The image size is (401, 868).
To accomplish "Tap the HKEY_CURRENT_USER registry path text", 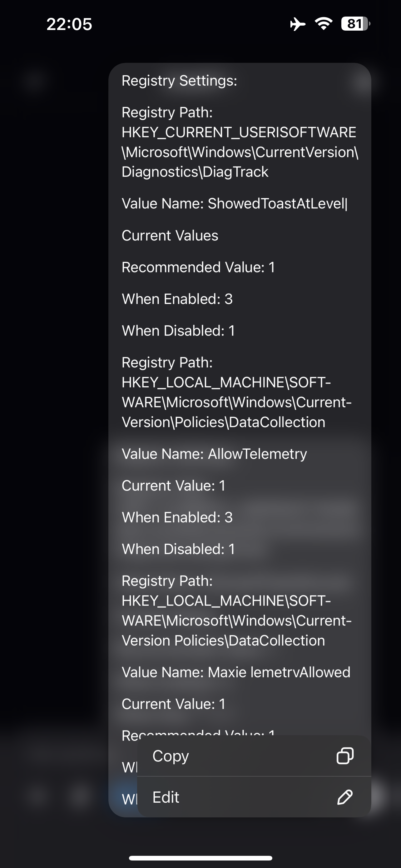I will tap(240, 152).
